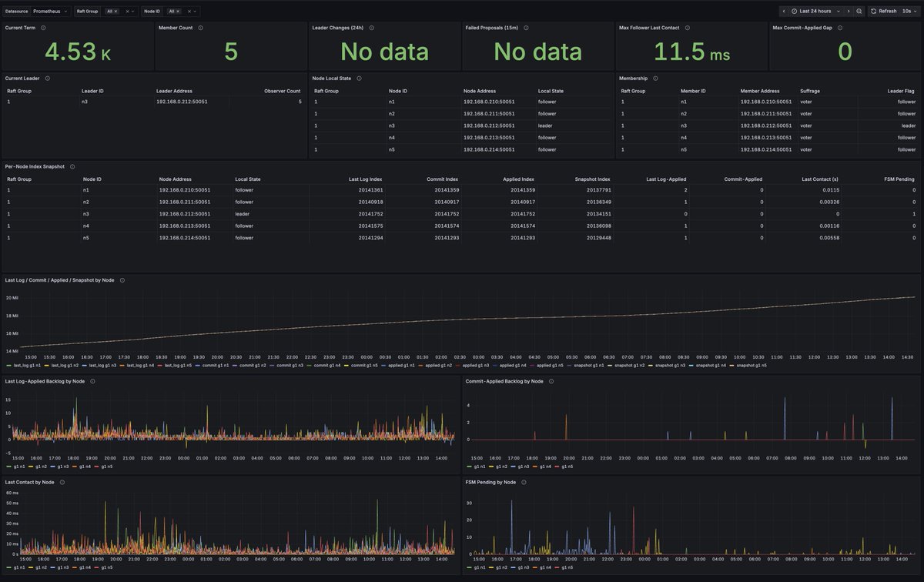Show info for Last Log / Commit / Applied / Snapshot by Node graph
This screenshot has height=582, width=924.
click(x=122, y=280)
